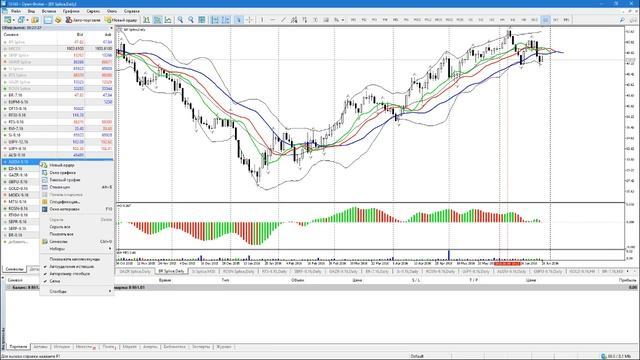Viewport: 640px width, 360px height.
Task: Open the Справка menu
Action: pyautogui.click(x=131, y=11)
